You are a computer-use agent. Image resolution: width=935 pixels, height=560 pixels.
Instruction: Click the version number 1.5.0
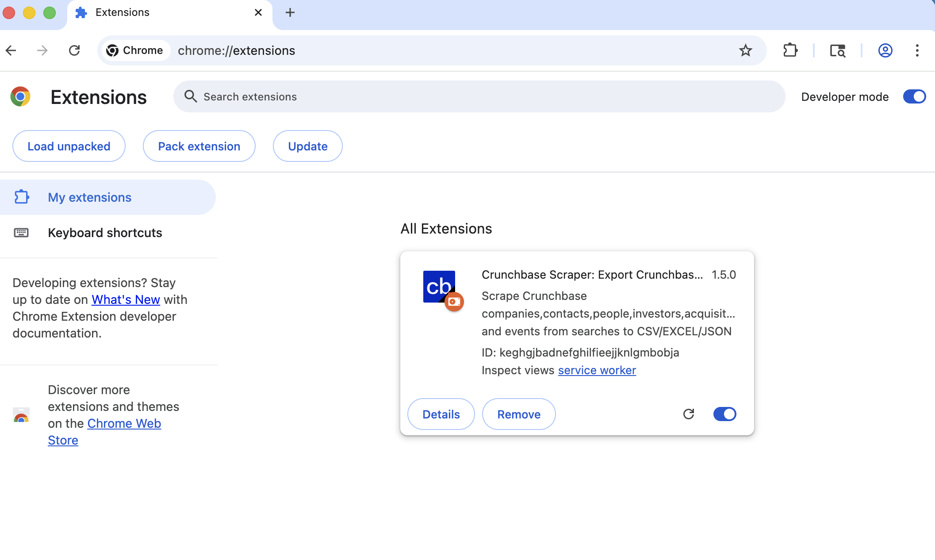(x=724, y=275)
